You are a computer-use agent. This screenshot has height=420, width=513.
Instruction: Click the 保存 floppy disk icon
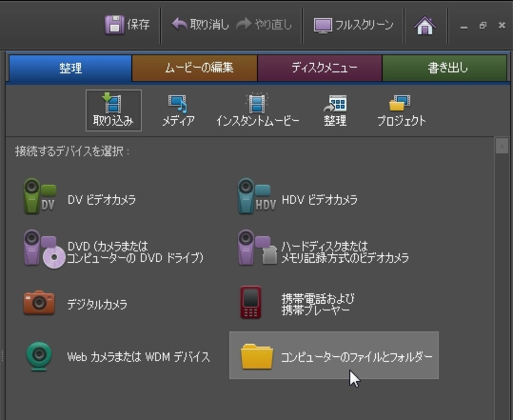point(114,25)
